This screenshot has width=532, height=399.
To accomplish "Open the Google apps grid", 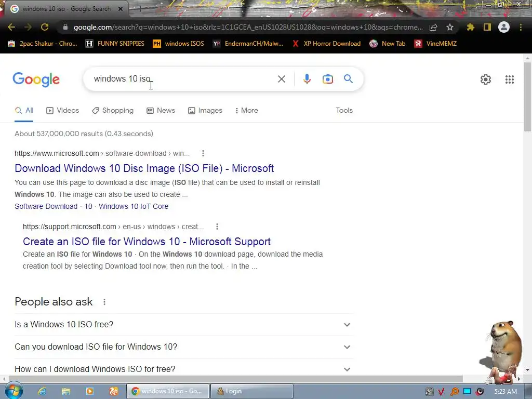I will [509, 79].
